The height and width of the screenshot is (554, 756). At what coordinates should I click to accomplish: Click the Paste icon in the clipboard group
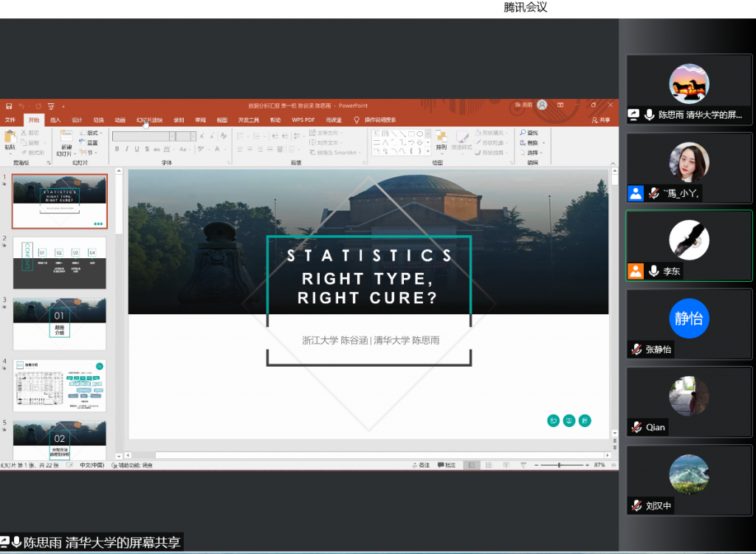point(10,138)
